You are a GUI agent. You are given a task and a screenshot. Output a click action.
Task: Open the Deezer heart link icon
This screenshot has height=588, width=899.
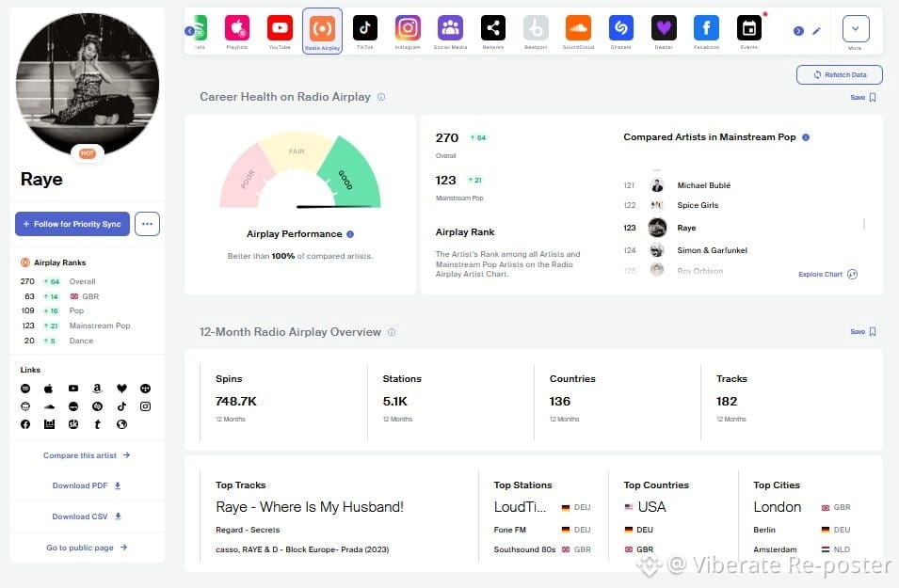121,389
